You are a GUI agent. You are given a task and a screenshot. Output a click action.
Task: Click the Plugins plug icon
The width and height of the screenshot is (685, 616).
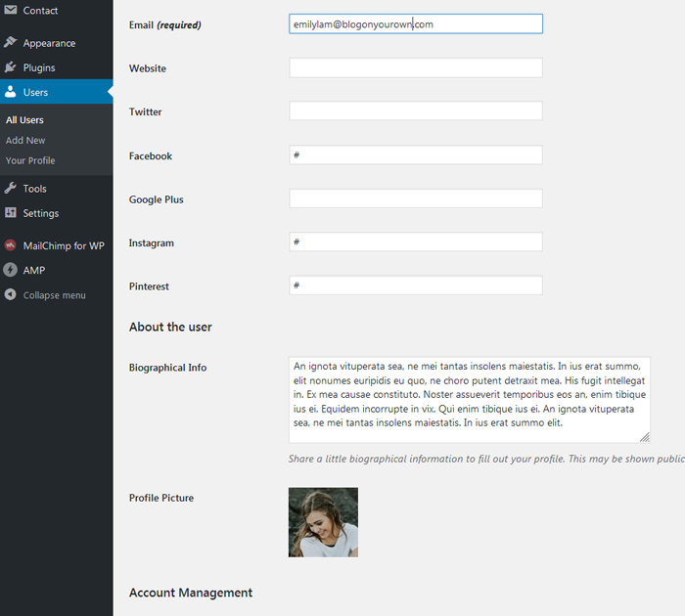coord(10,67)
